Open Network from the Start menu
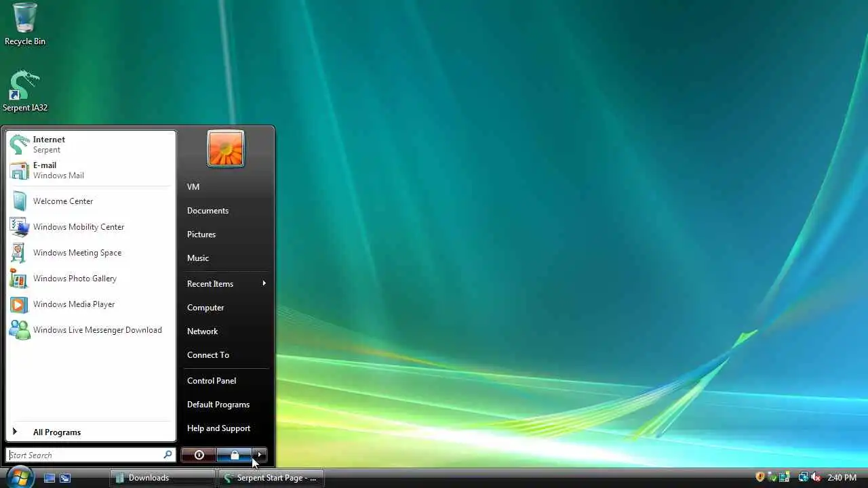This screenshot has width=868, height=488. coord(226,331)
